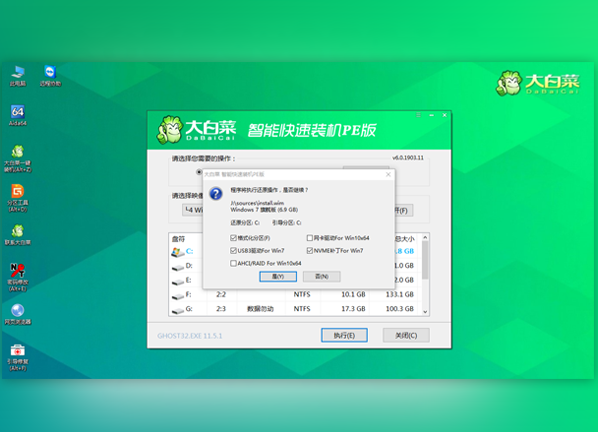Select the G: drive row in partition list
The width and height of the screenshot is (598, 432).
(x=295, y=308)
